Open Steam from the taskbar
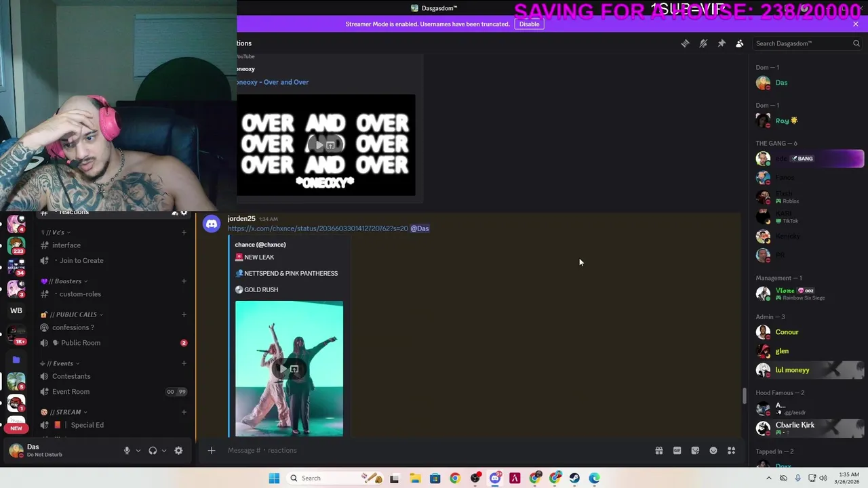 (574, 479)
